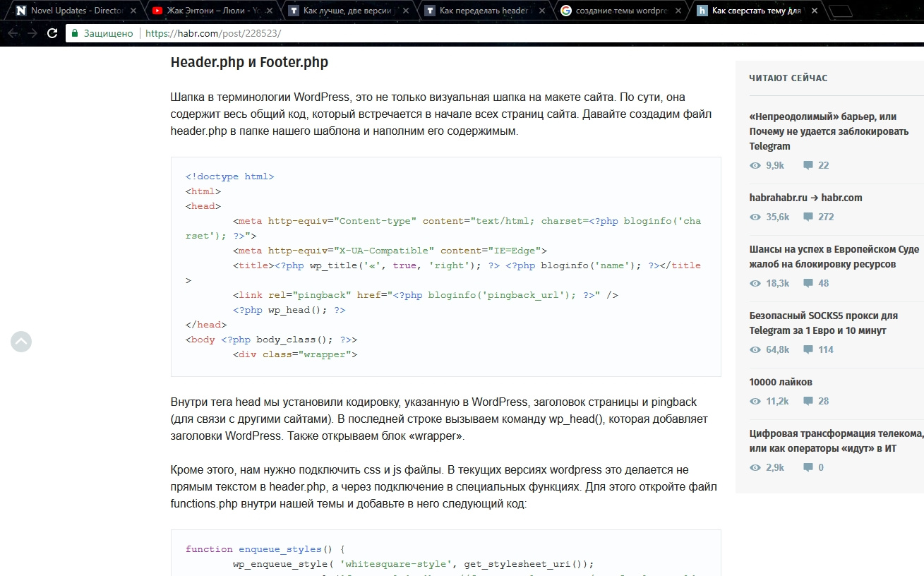924x576 pixels.
Task: Click the eye views icon showing 9,9k
Action: point(755,165)
